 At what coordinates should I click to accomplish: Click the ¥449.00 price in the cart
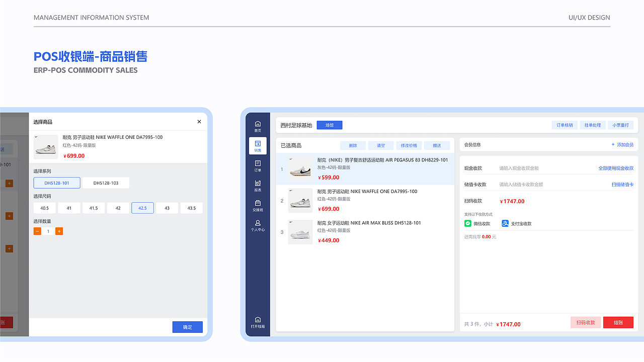point(329,240)
